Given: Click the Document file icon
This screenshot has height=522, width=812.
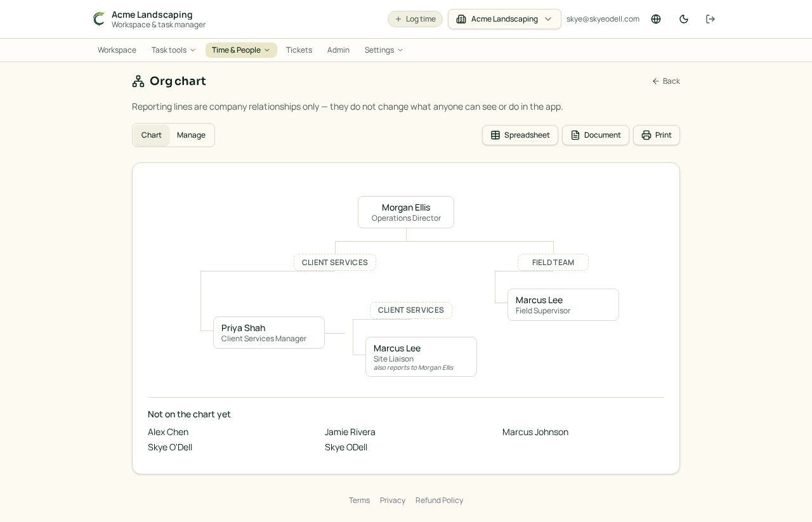Looking at the screenshot, I should [x=575, y=135].
